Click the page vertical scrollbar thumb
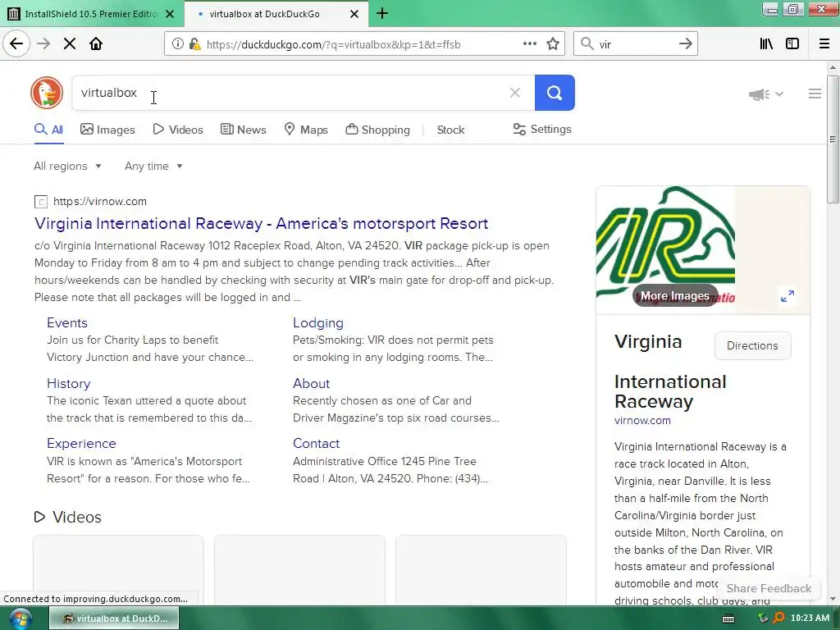This screenshot has height=630, width=840. [x=833, y=139]
